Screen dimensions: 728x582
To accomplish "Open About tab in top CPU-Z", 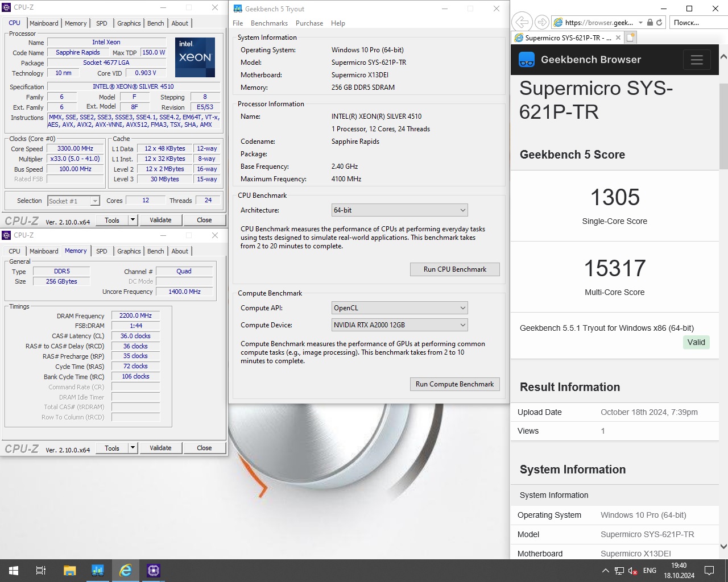I will (x=180, y=23).
